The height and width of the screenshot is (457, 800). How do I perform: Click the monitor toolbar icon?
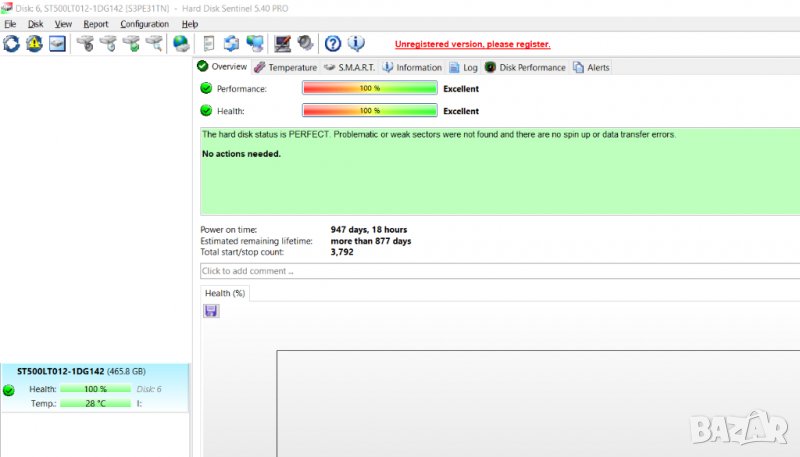(283, 43)
